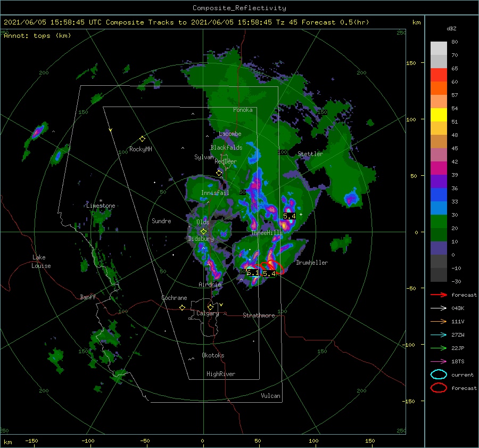Click the cyan 27ZW arrow in the legend
This screenshot has height=448, width=479.
point(439,335)
